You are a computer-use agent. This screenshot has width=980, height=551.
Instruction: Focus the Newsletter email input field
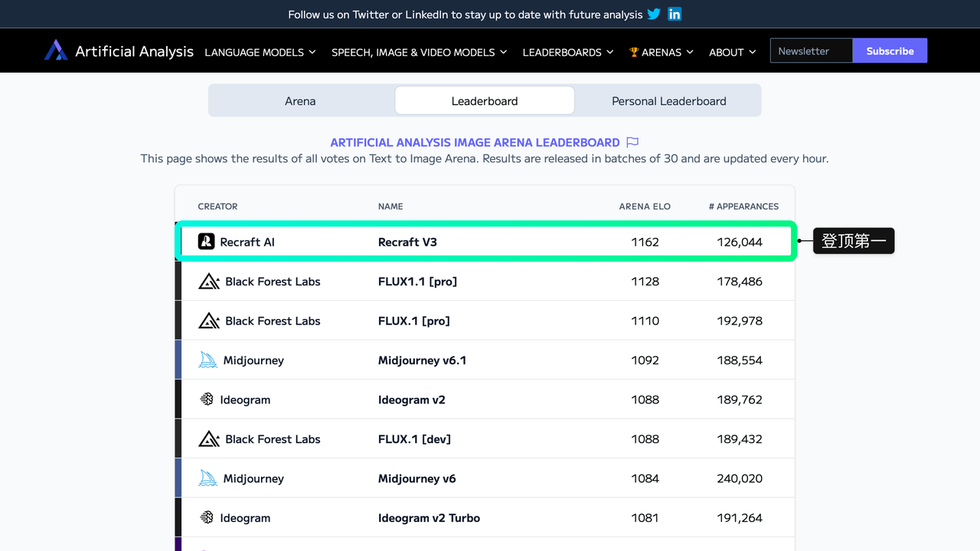coord(812,51)
